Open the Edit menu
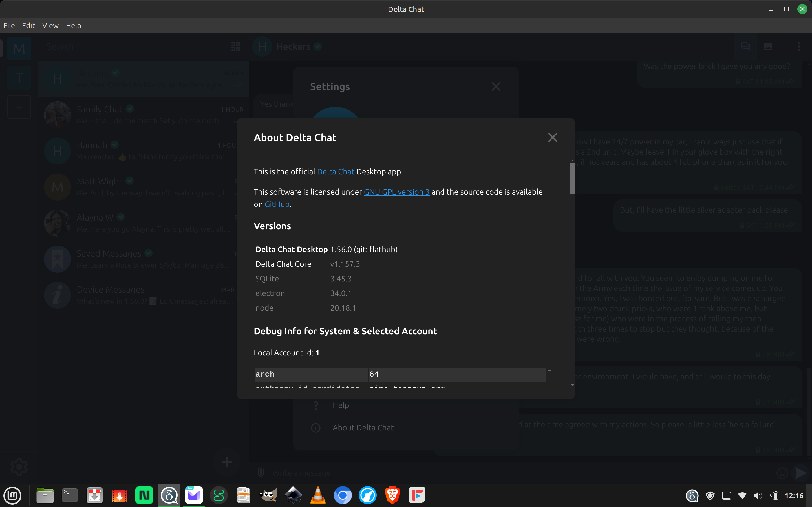The image size is (812, 507). [x=28, y=25]
